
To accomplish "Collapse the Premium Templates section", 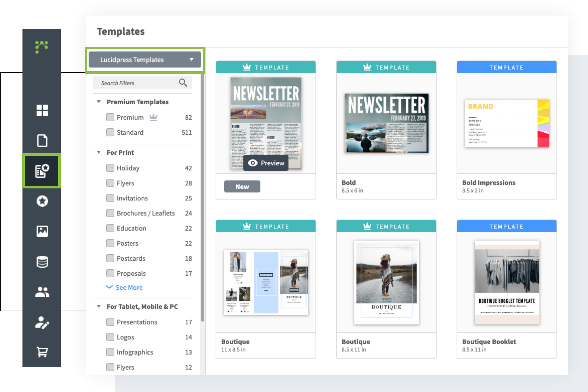I will [99, 102].
